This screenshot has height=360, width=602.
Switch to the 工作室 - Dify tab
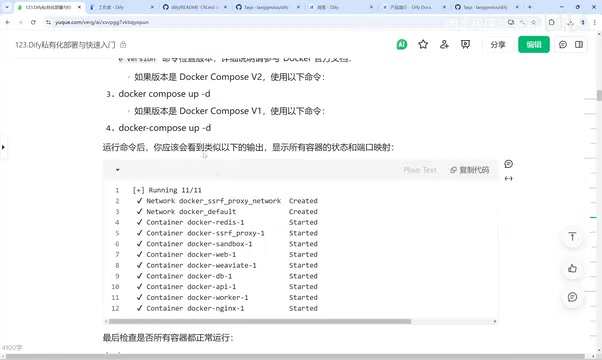[x=119, y=7]
